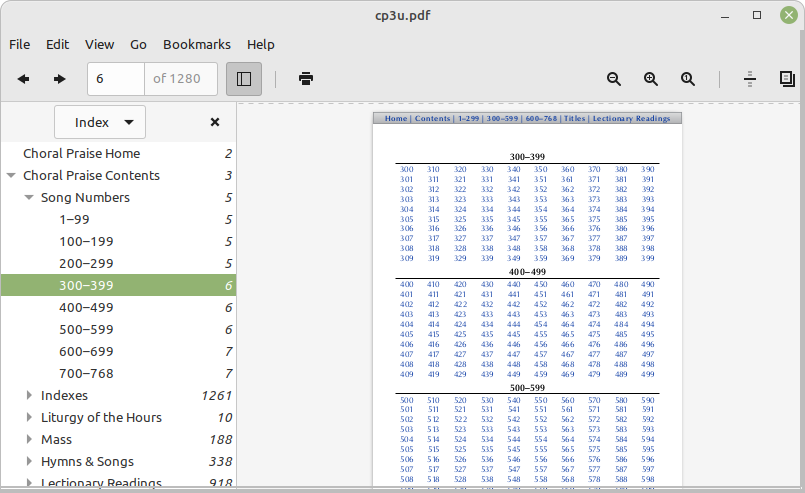Viewport: 805px width, 493px height.
Task: Open the Bookmarks menu
Action: (x=197, y=45)
